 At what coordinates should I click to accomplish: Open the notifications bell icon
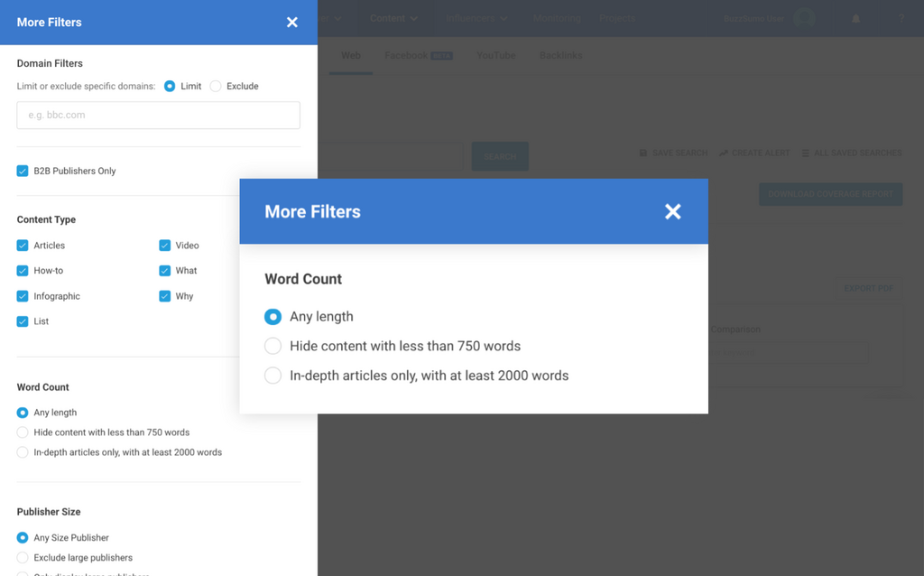pos(855,19)
